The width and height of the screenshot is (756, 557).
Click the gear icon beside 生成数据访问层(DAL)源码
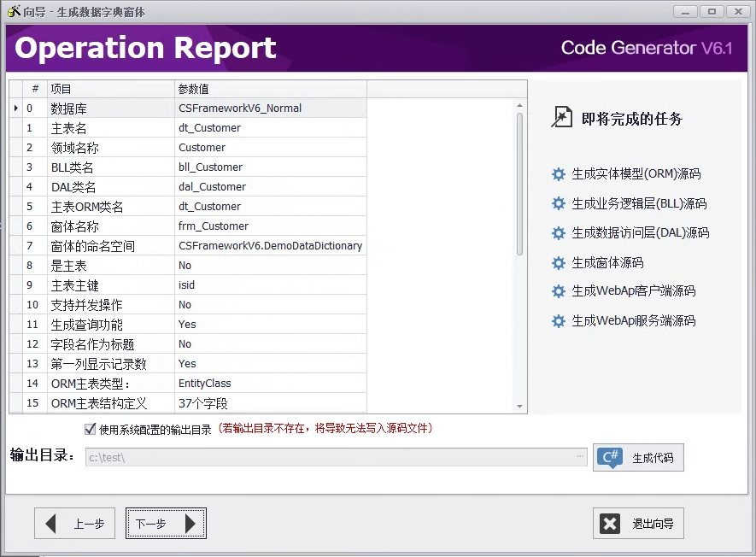click(559, 233)
